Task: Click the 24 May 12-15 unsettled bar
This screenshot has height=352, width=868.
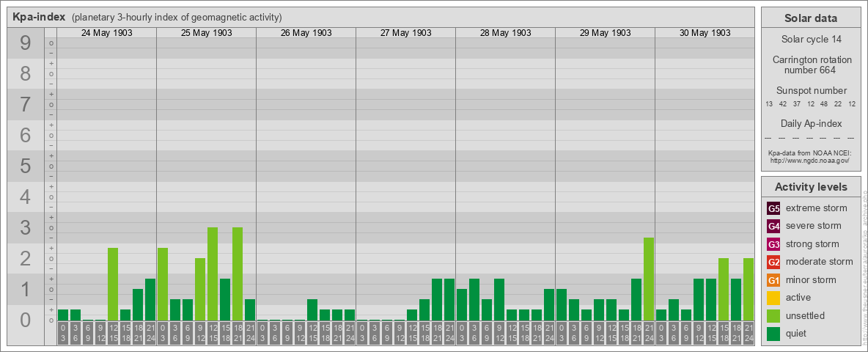Action: [113, 285]
